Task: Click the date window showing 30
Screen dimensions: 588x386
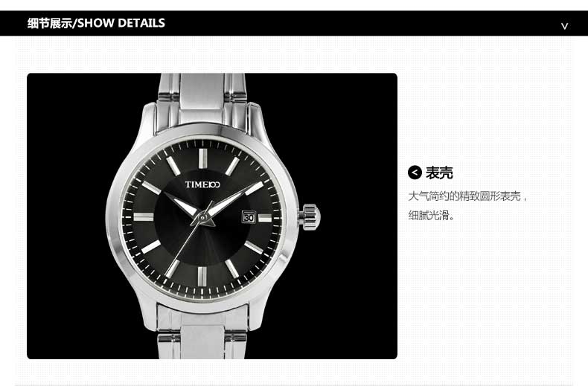Action: point(249,217)
